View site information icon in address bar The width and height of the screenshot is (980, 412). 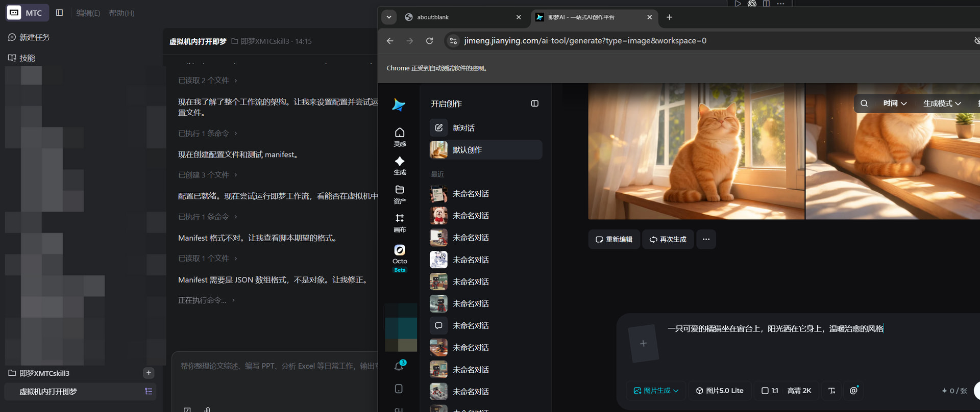coord(453,41)
